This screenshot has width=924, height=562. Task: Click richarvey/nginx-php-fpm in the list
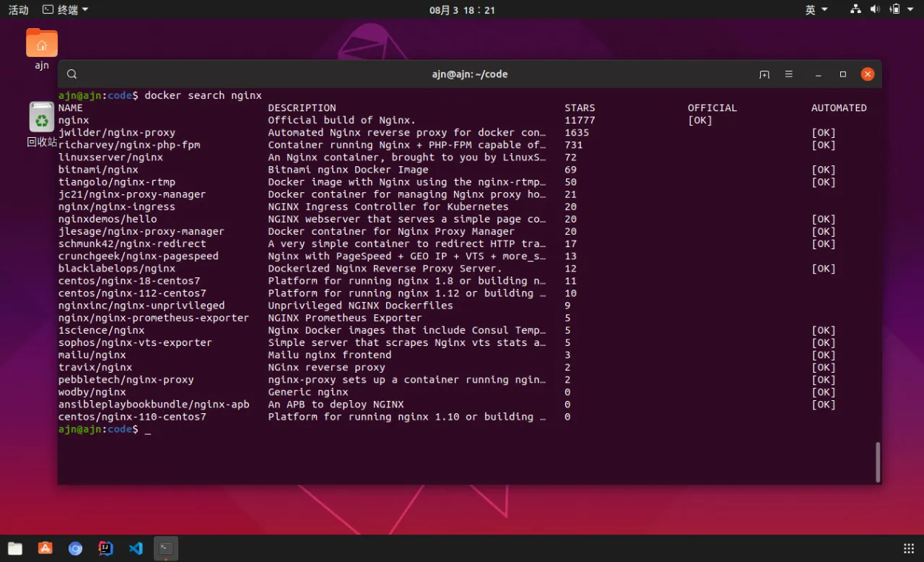(x=129, y=144)
